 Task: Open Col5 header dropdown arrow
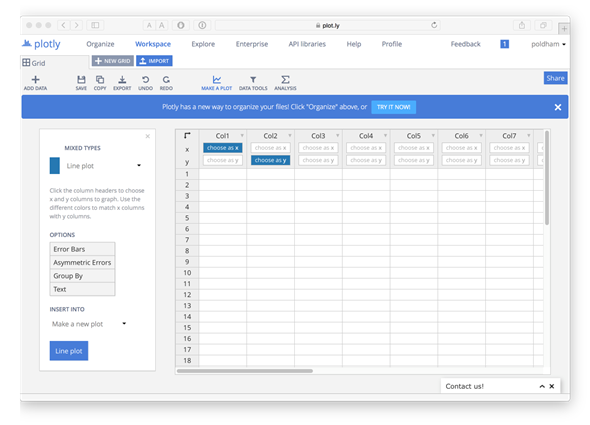433,136
